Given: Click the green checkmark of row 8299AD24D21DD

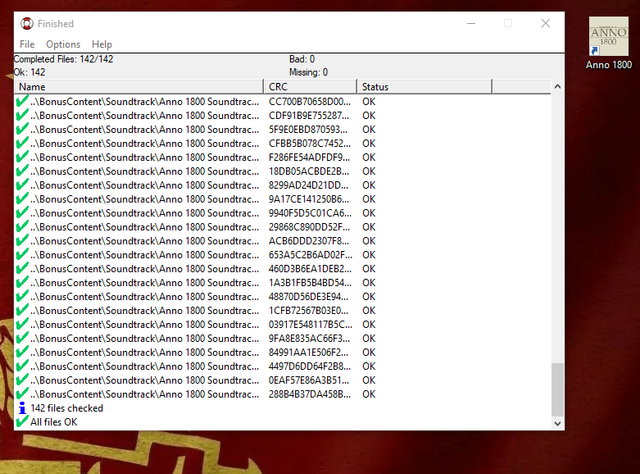Looking at the screenshot, I should pos(22,184).
